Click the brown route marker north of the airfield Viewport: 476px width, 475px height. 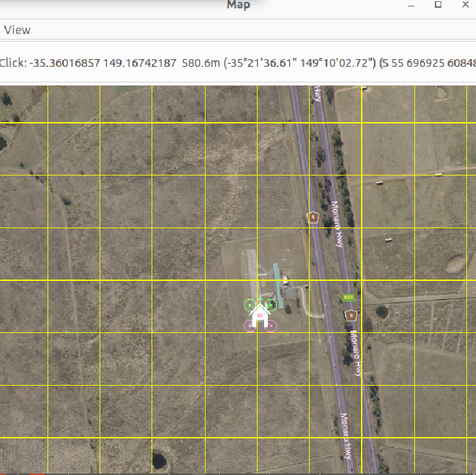[x=313, y=217]
